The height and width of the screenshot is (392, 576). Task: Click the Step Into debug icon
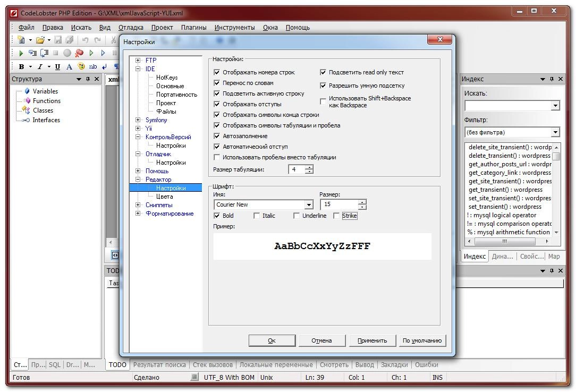(33, 53)
